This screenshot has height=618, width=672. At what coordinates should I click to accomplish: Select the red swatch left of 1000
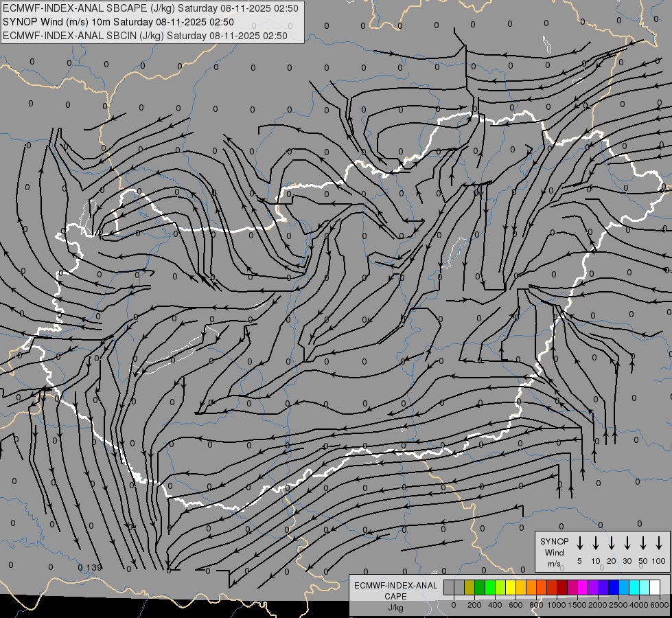click(552, 587)
